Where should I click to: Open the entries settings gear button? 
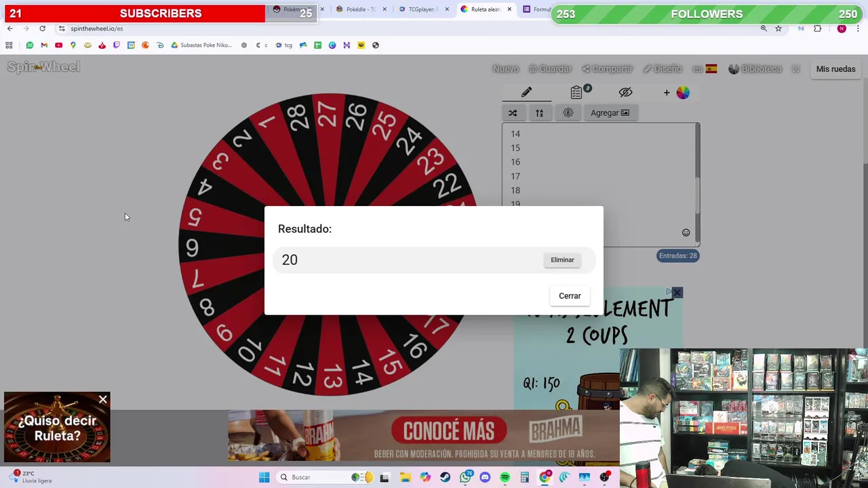click(x=568, y=113)
